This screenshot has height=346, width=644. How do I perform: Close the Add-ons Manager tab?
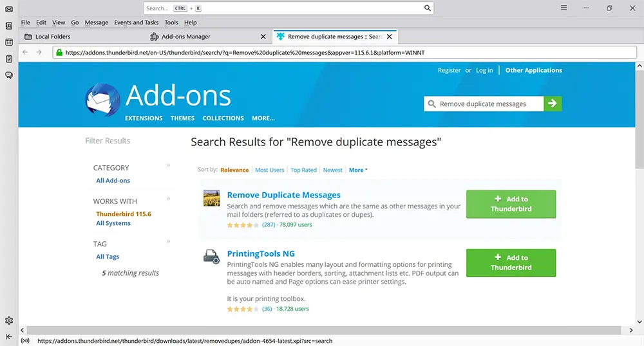coord(263,37)
